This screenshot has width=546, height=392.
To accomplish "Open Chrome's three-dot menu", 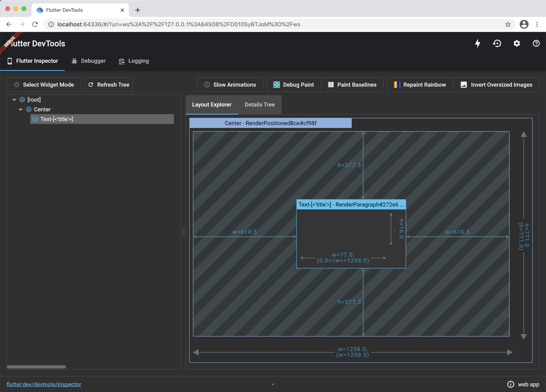I will 537,24.
